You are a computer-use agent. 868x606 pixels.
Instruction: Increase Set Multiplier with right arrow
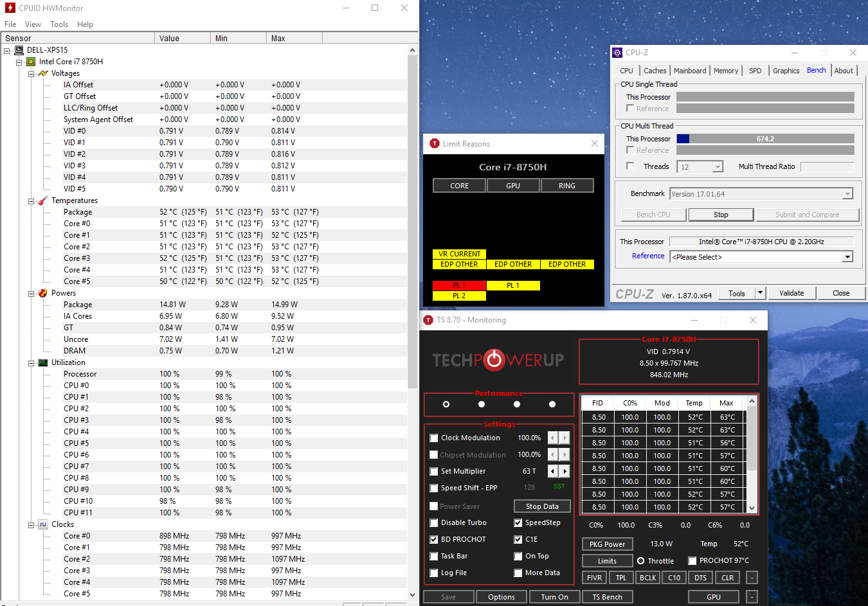click(x=565, y=471)
